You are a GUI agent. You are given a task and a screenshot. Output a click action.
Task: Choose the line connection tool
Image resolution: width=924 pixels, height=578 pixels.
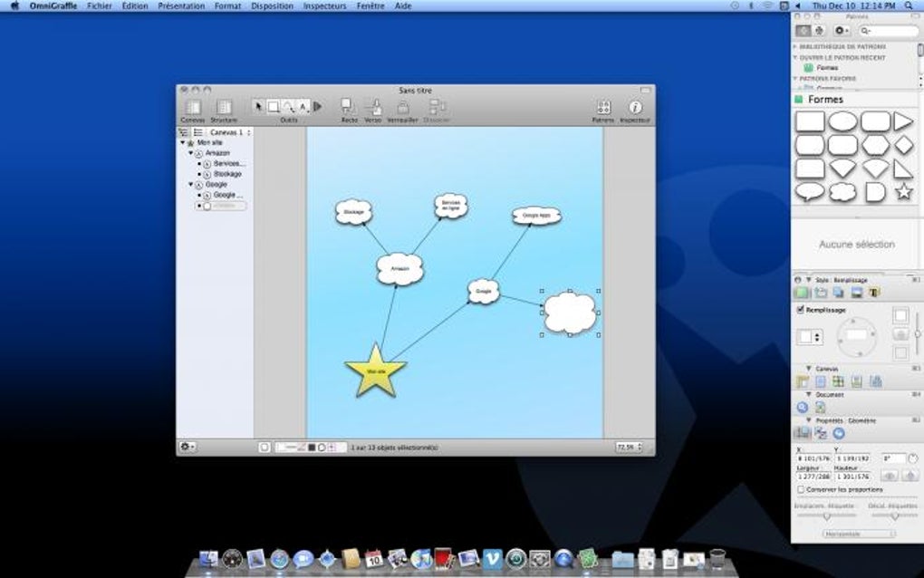tap(288, 107)
